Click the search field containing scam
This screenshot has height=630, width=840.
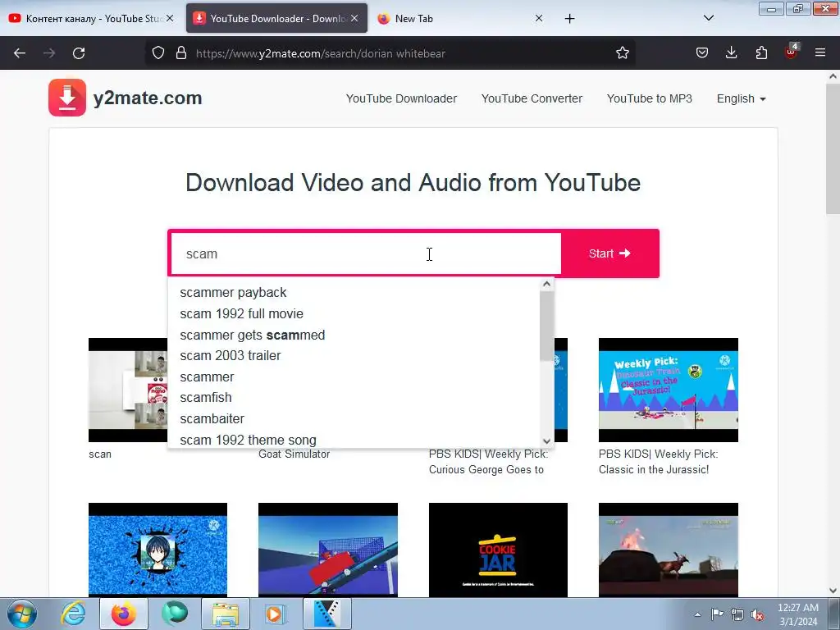pyautogui.click(x=366, y=253)
